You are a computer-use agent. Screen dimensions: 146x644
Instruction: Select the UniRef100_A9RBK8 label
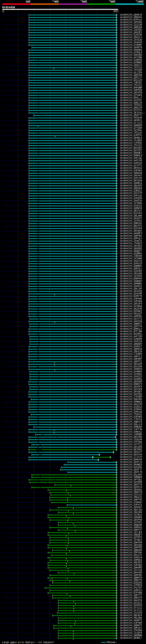(131, 477)
